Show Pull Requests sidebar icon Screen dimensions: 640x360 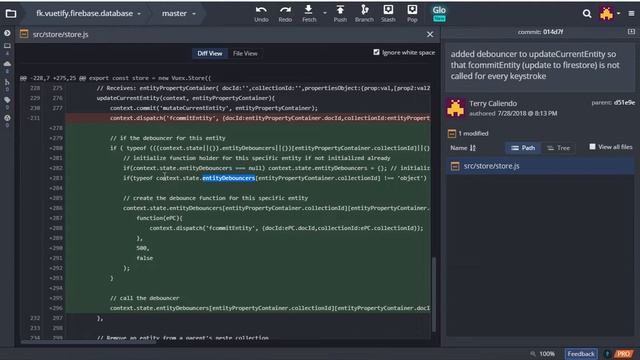click(7, 82)
